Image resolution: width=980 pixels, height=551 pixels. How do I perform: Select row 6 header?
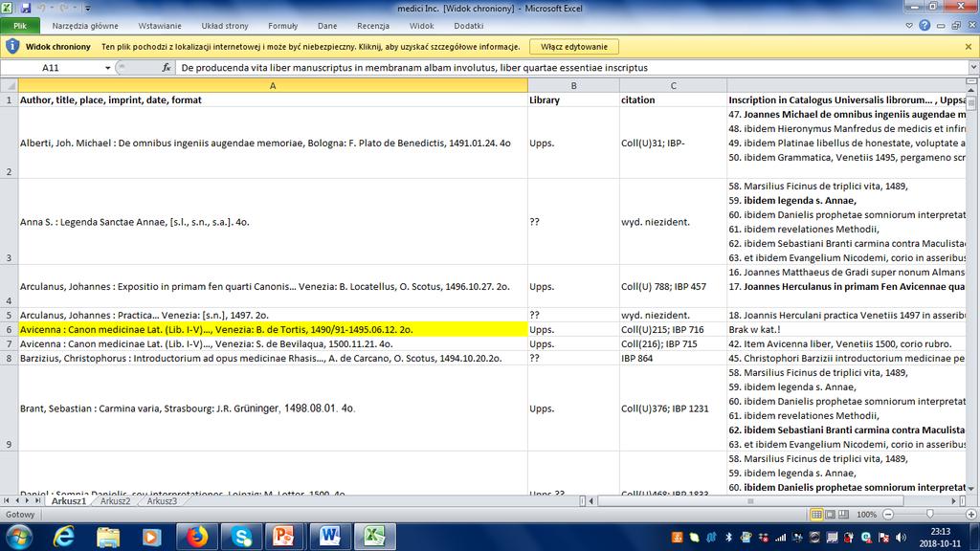(x=9, y=329)
